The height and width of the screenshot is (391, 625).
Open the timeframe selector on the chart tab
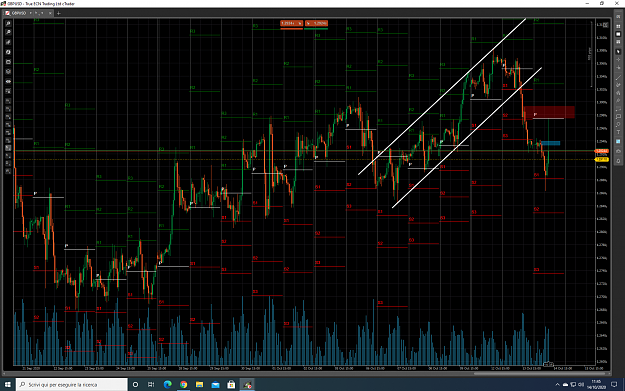tap(39, 13)
